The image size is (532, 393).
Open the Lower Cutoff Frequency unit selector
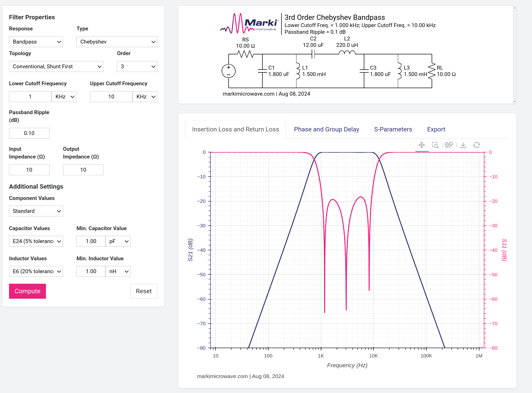(64, 97)
